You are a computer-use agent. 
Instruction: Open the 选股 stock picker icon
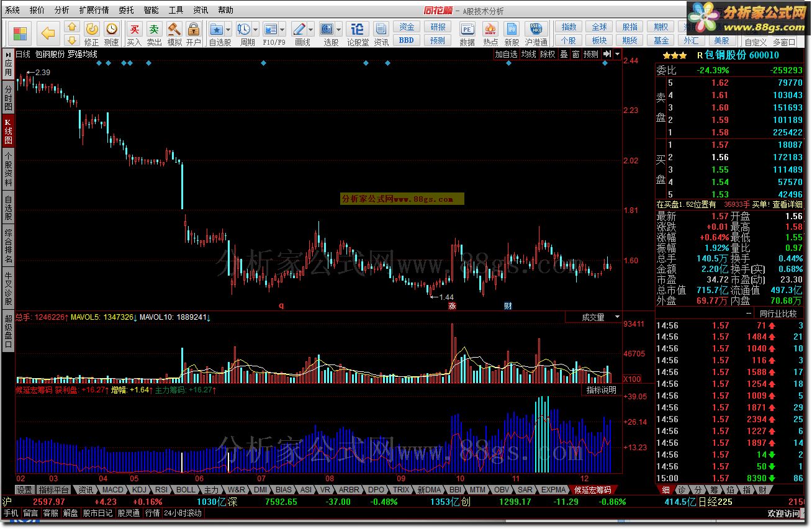327,29
